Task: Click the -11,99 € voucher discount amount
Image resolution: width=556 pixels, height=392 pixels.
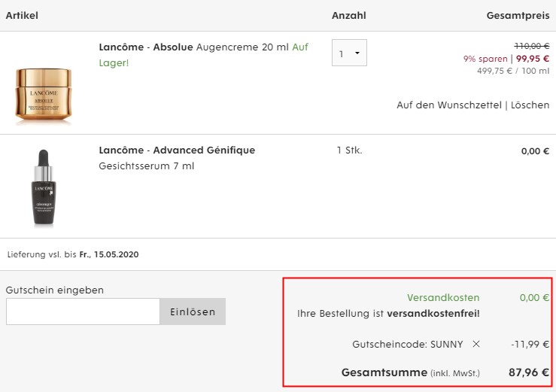Action: 530,344
